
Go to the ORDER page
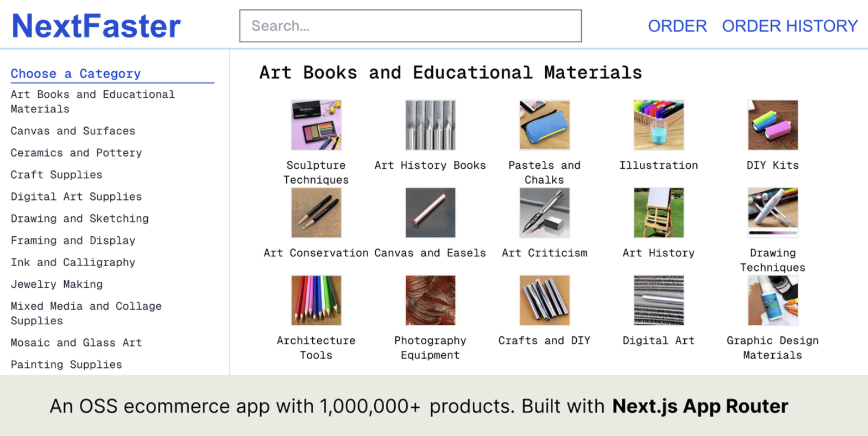coord(677,26)
